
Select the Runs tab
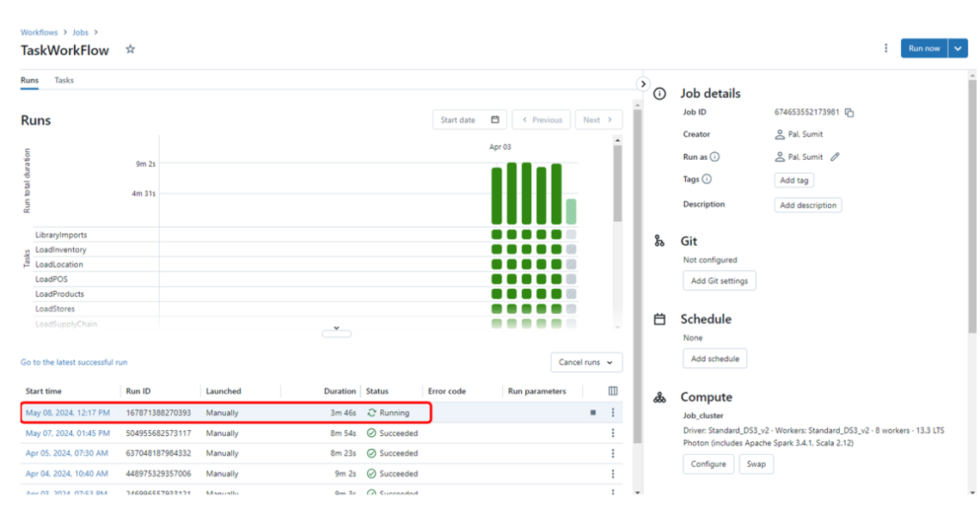[29, 80]
